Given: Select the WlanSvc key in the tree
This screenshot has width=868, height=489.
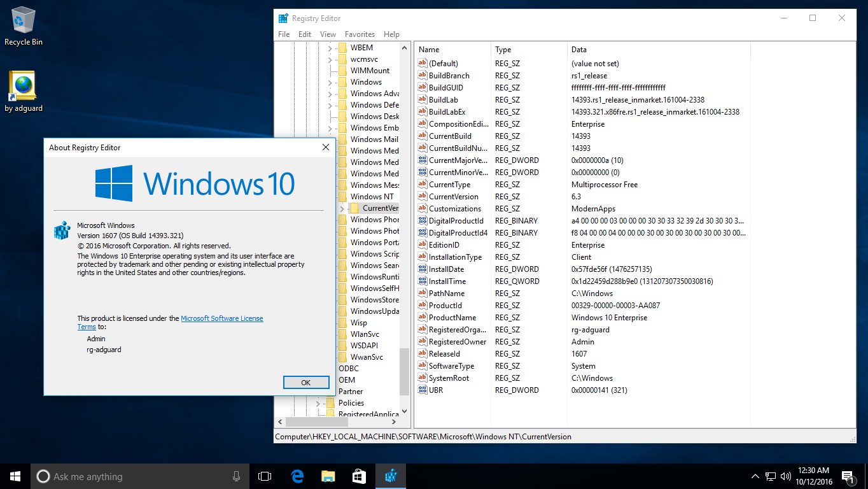Looking at the screenshot, I should pyautogui.click(x=365, y=334).
